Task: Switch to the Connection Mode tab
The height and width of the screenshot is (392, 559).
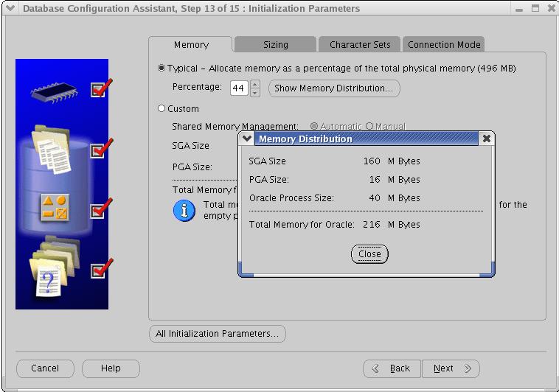Action: (x=445, y=44)
